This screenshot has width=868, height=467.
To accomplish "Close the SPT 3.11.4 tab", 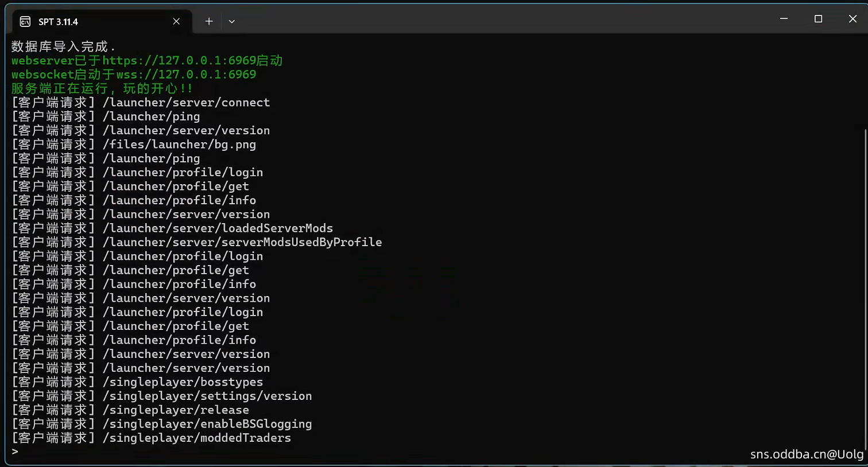I will tap(176, 22).
